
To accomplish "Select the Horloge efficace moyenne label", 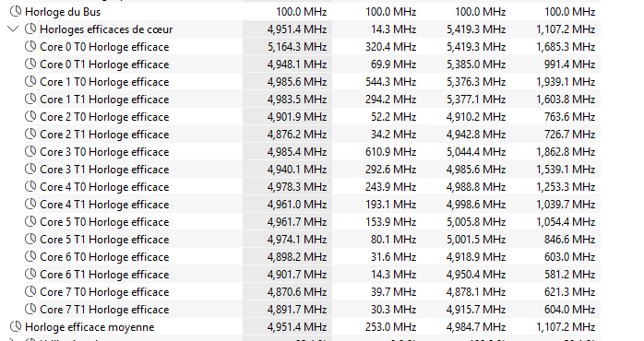I will click(x=89, y=327).
